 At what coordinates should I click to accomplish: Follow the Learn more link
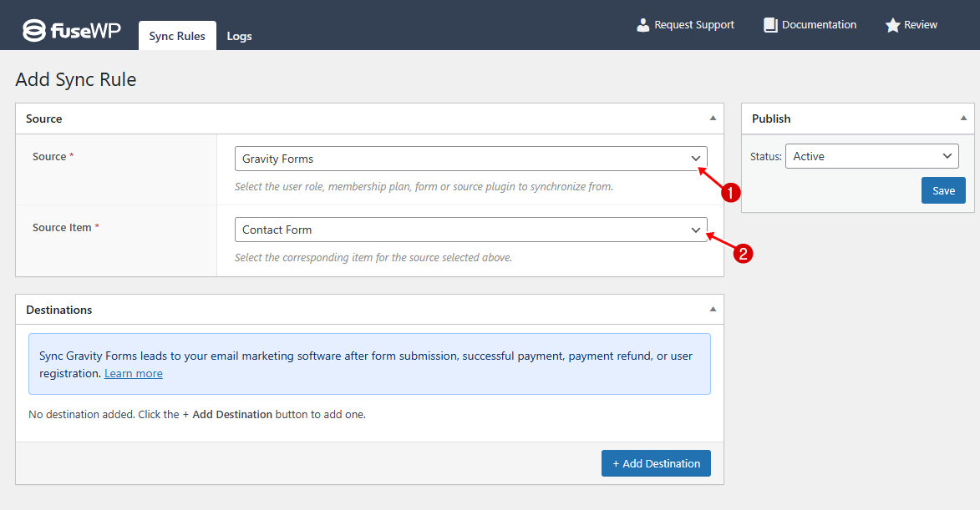[x=133, y=373]
